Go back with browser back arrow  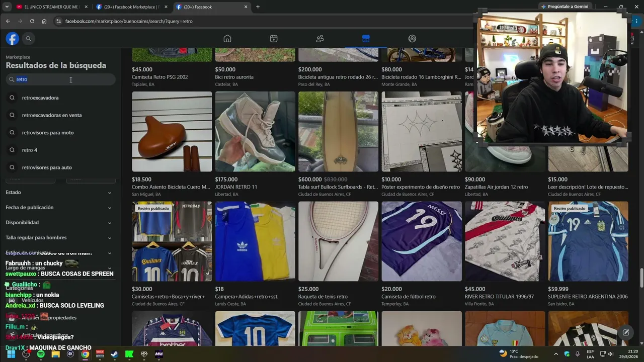pos(8,21)
